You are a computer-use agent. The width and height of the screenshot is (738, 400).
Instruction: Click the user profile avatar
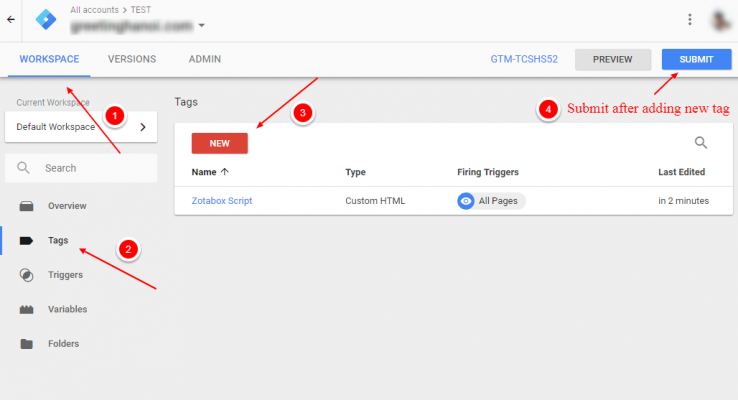pos(718,19)
